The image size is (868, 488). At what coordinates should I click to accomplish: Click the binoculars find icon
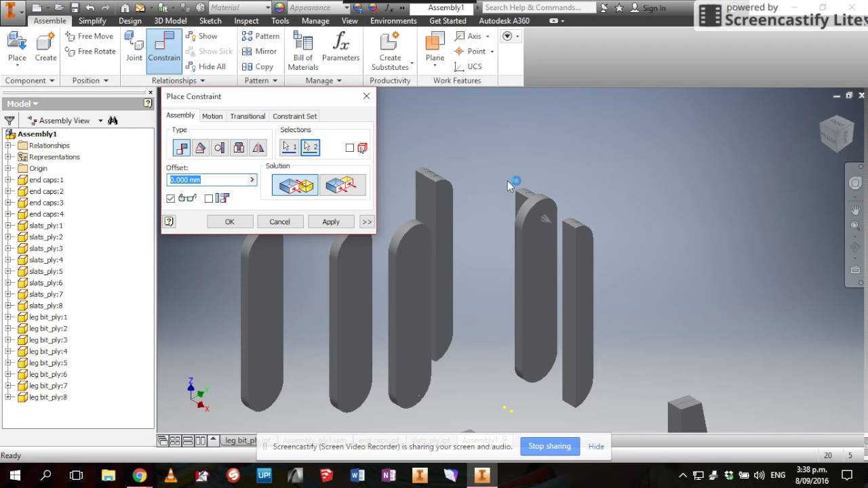pos(113,121)
